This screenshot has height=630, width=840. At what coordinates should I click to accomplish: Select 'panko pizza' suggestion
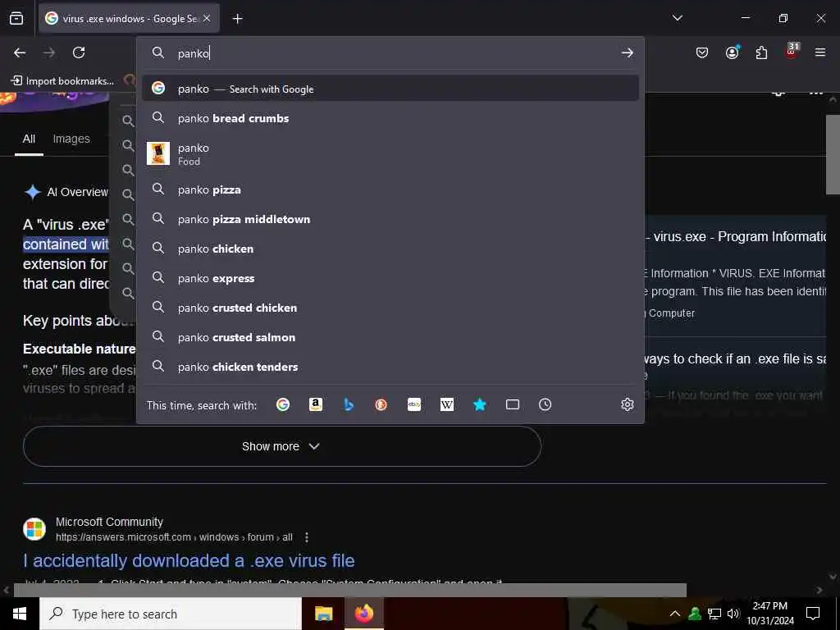390,189
